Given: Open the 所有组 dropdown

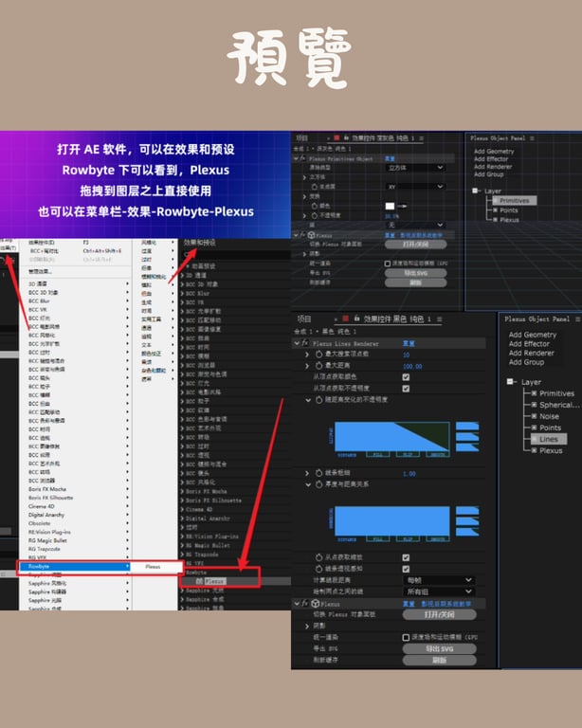Looking at the screenshot, I should (x=439, y=591).
